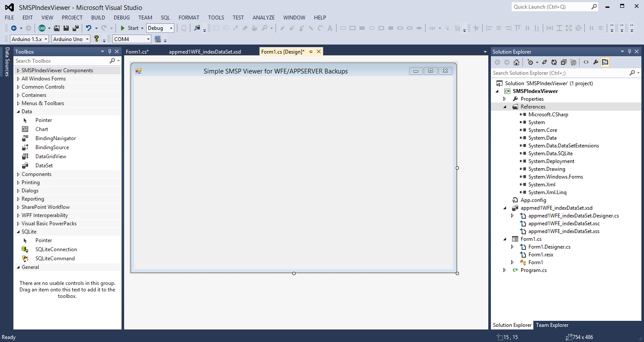The width and height of the screenshot is (644, 342).
Task: Save the current file via toolbar
Action: [x=66, y=28]
